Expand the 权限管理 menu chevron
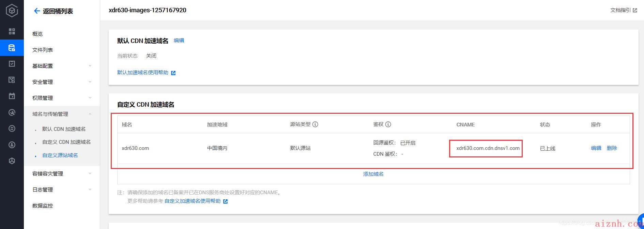The width and height of the screenshot is (644, 229). click(90, 98)
